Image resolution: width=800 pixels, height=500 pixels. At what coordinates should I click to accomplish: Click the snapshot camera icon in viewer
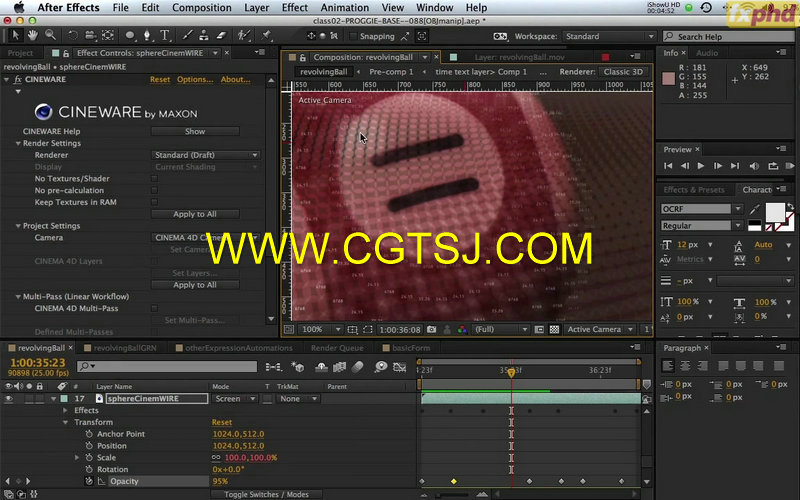(431, 330)
